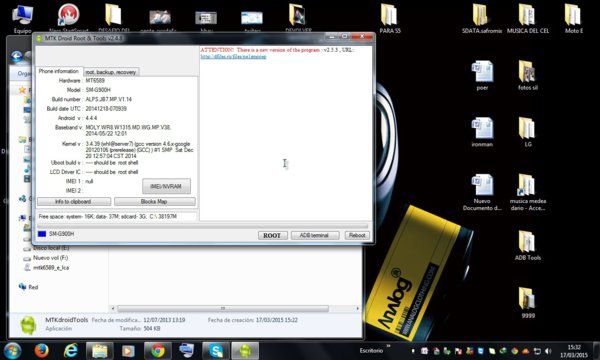
Task: Switch to File Explorer in taskbar
Action: (99, 351)
